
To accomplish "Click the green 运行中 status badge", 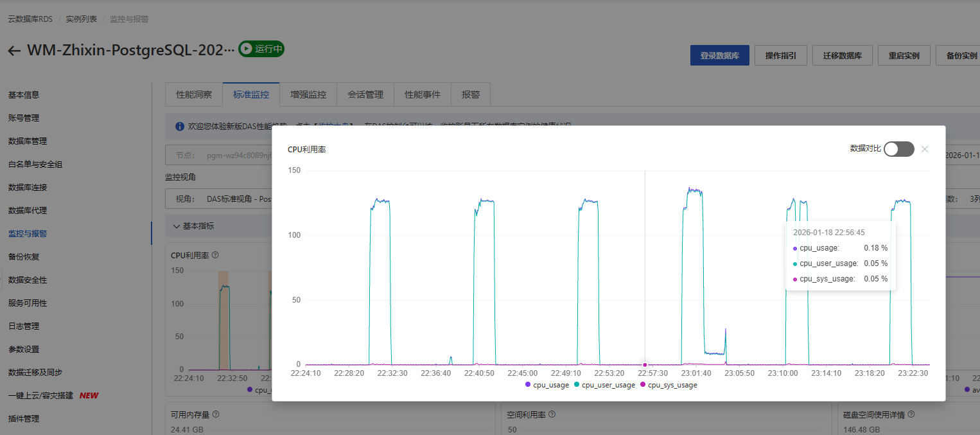I will coord(261,49).
